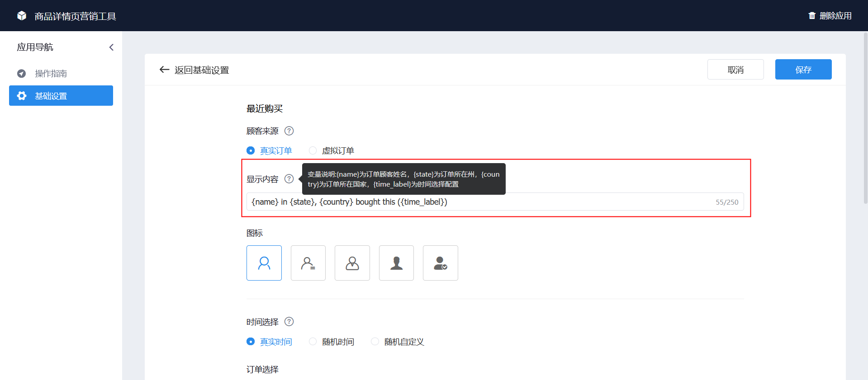Choose the outlined person icon

pyautogui.click(x=264, y=263)
